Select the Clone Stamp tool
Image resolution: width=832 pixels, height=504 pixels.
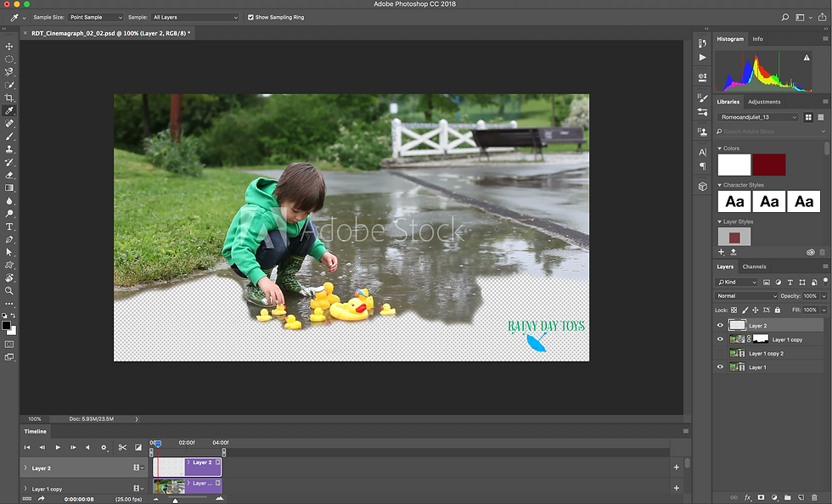(9, 149)
